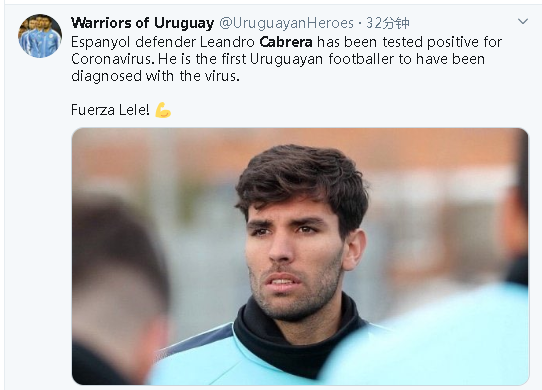Click the word Coronavirus in the tweet
The height and width of the screenshot is (390, 542).
click(x=113, y=59)
